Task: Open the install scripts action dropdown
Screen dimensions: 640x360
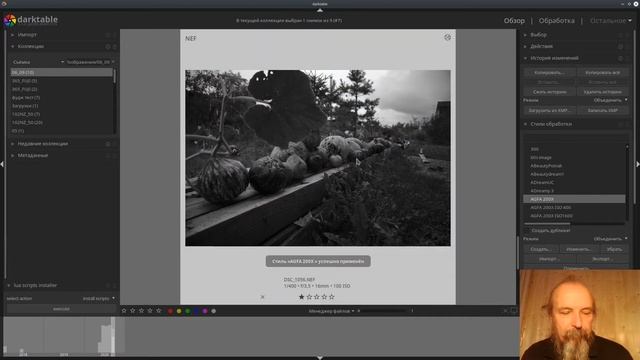Action: [x=99, y=298]
